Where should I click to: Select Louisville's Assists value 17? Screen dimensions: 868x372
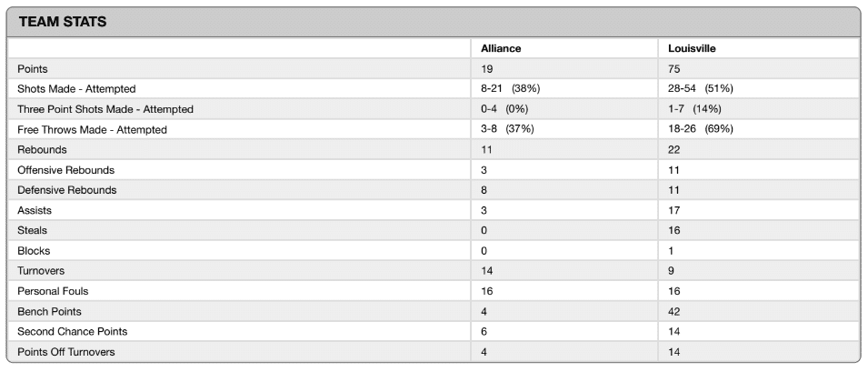pyautogui.click(x=674, y=210)
